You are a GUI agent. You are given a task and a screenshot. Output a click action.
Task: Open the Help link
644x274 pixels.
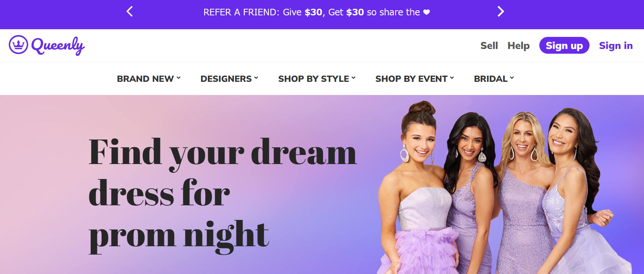click(x=518, y=46)
